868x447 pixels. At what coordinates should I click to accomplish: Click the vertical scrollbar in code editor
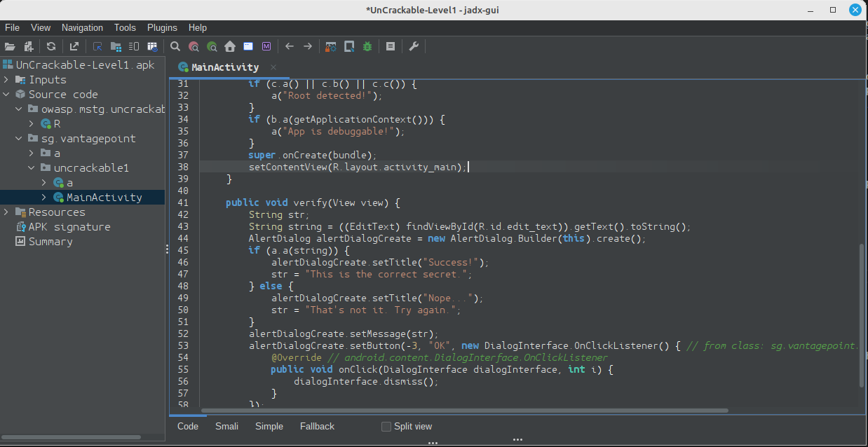point(862,315)
